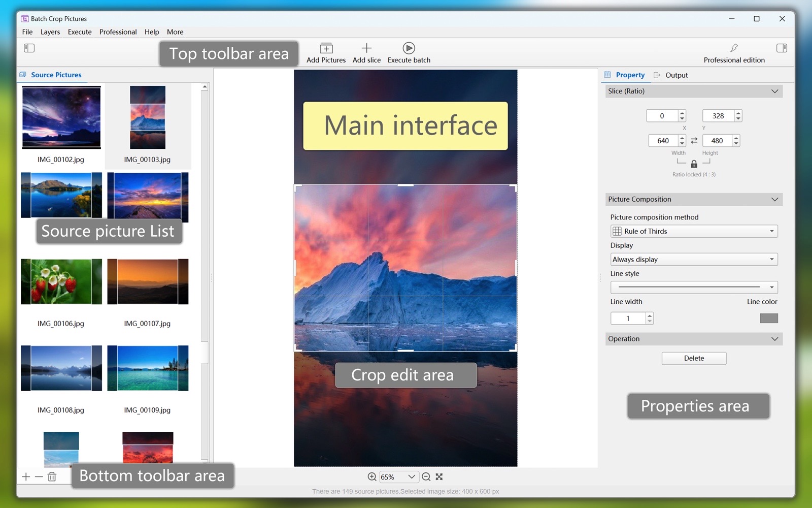Open the Always display dropdown
Screen dimensions: 812x508
[x=694, y=260]
